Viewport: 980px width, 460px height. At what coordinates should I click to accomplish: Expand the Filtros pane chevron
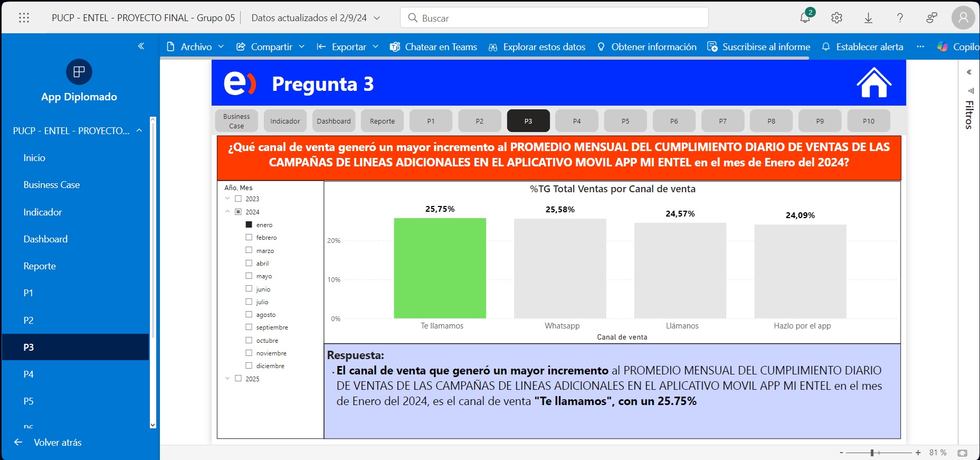[x=969, y=72]
